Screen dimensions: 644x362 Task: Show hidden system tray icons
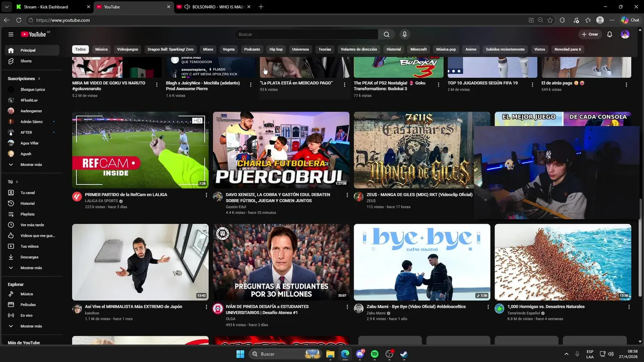click(566, 354)
